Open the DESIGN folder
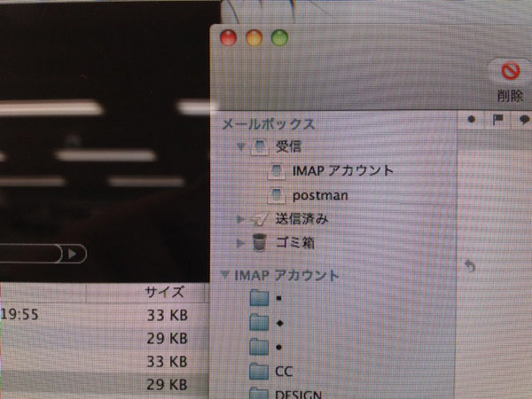 298,393
